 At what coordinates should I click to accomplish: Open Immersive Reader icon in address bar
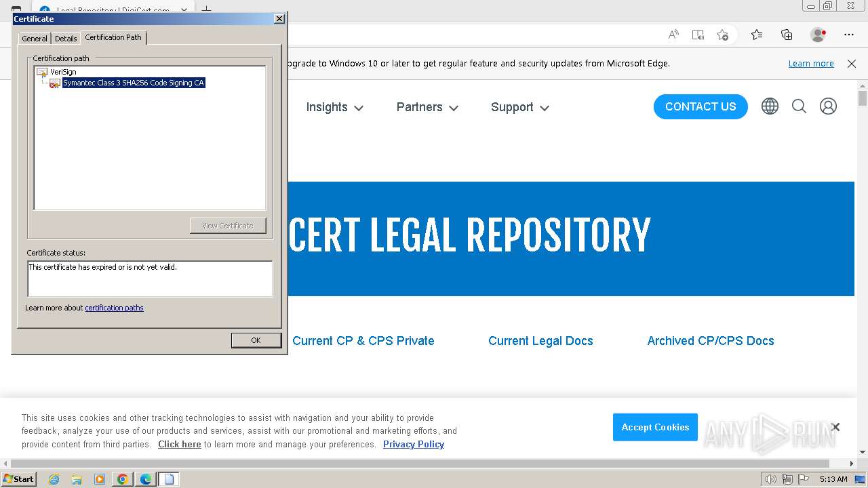point(698,35)
